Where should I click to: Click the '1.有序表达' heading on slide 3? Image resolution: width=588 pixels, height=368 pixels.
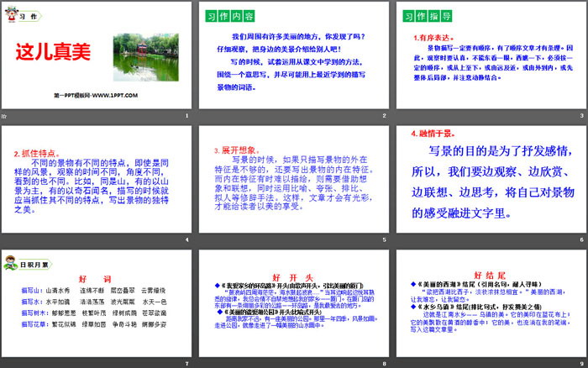(433, 38)
